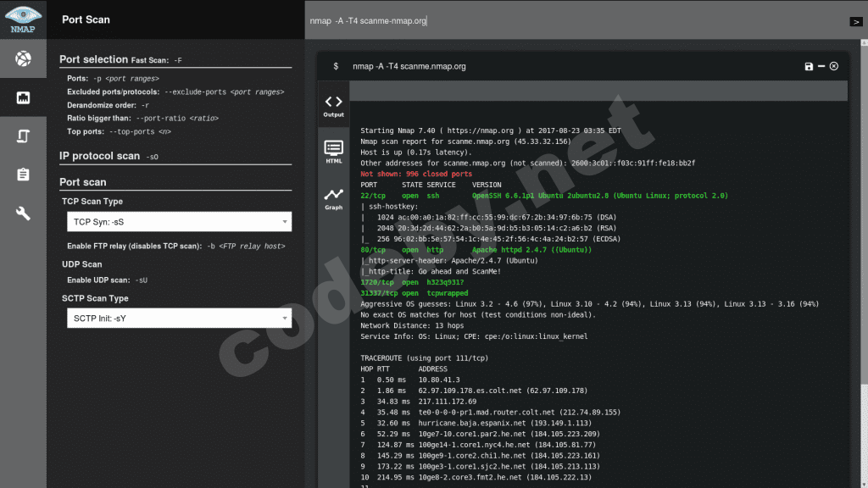The width and height of the screenshot is (868, 488).
Task: Click the NMAP eye logo
Action: pyautogui.click(x=23, y=19)
